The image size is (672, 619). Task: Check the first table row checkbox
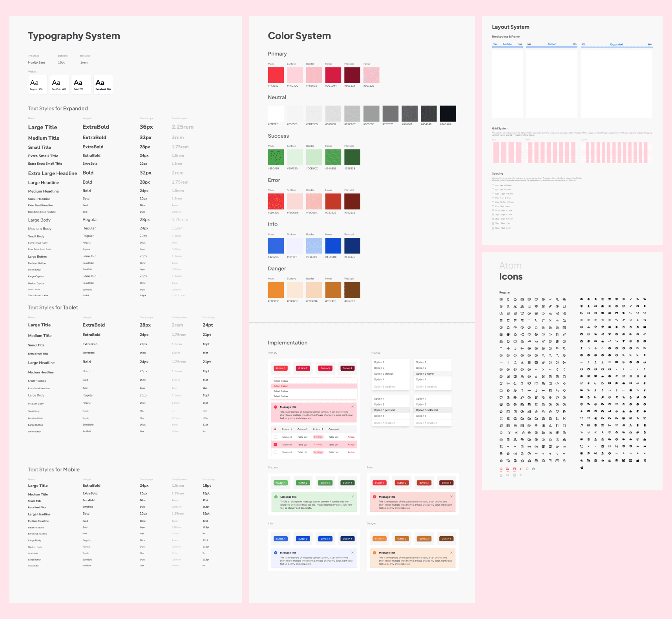pos(275,437)
